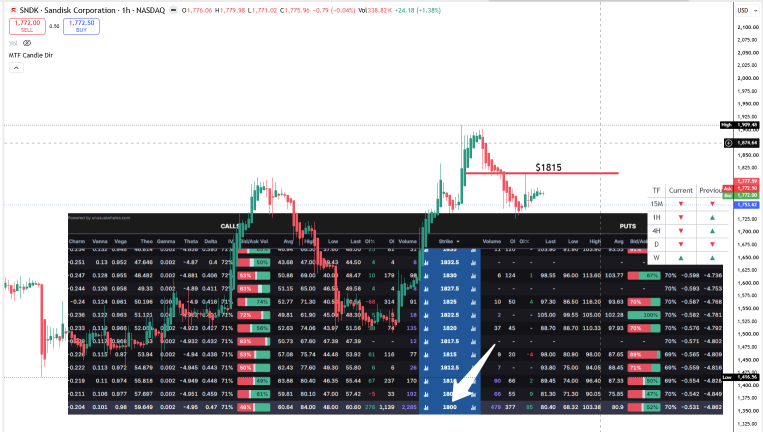Click the Current column header in MTF table
The image size is (763, 432).
click(680, 190)
